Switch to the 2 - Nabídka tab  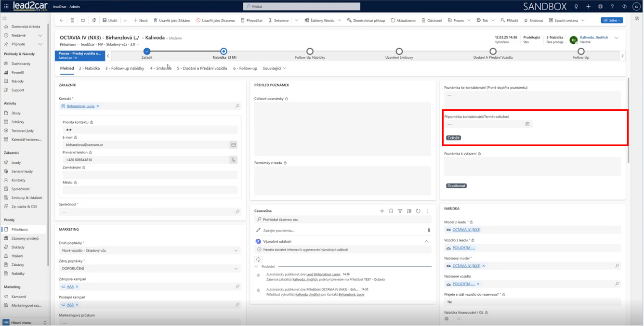click(89, 68)
